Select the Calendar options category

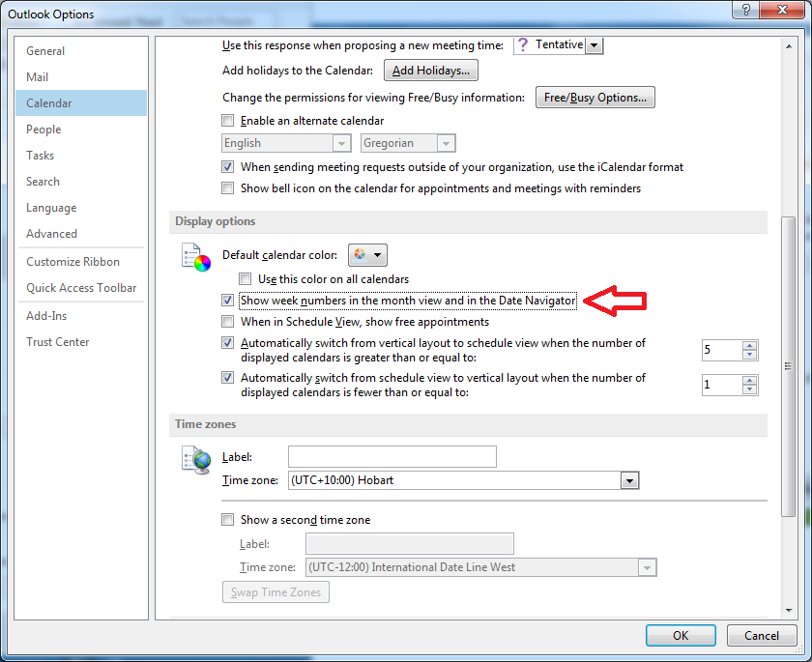(x=81, y=103)
